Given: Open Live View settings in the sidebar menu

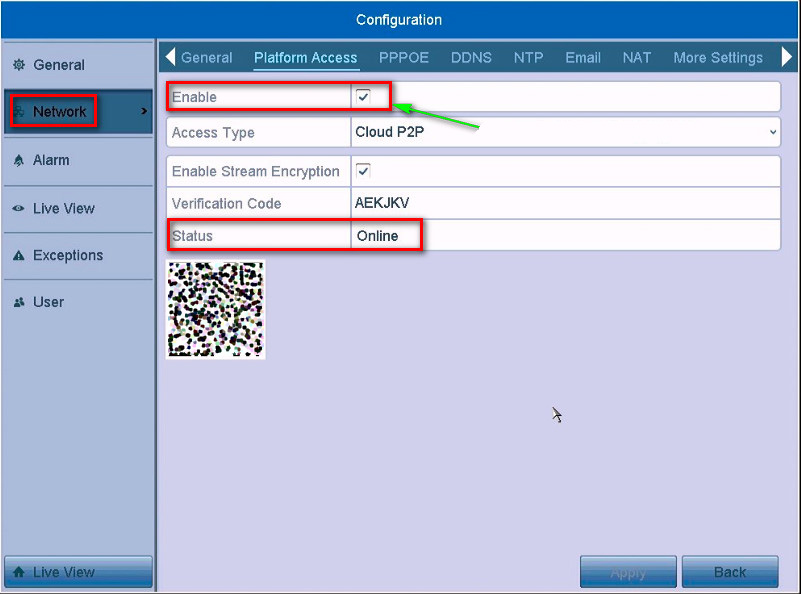Looking at the screenshot, I should coord(78,208).
